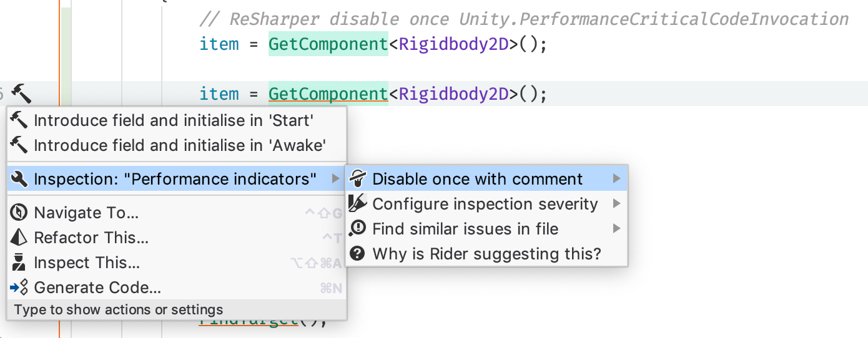Click the wrench icon for Performance indicators inspection
868x338 pixels.
click(x=19, y=180)
